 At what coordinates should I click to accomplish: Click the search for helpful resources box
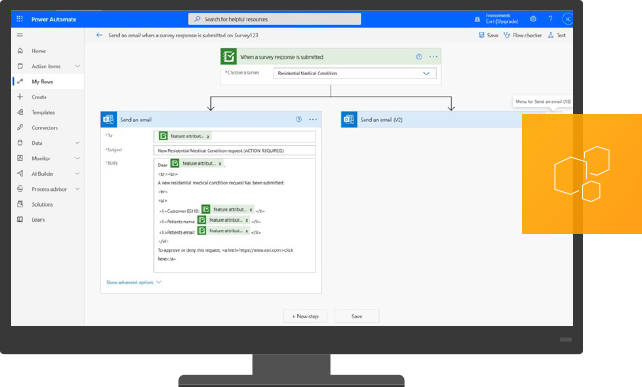(x=274, y=19)
